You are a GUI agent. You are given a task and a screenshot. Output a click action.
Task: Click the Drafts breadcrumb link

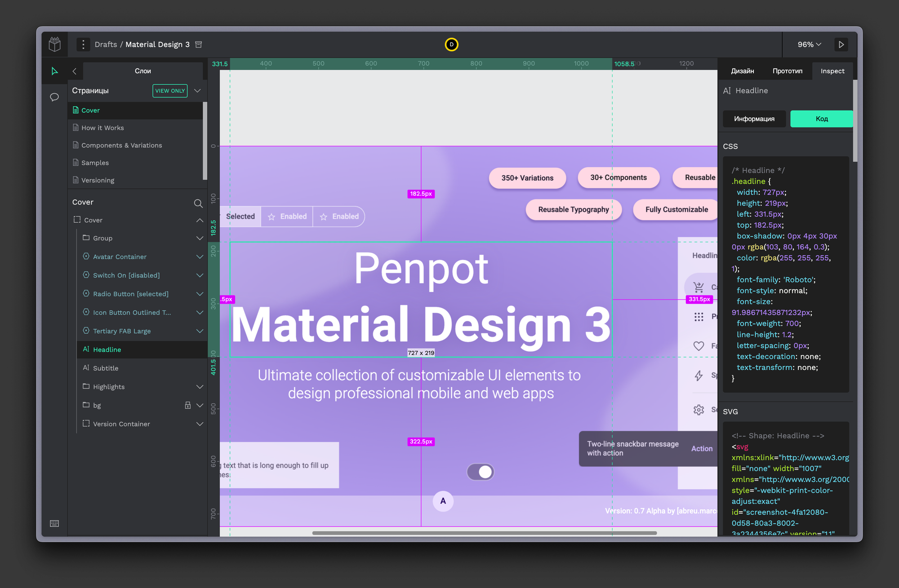[x=106, y=44]
